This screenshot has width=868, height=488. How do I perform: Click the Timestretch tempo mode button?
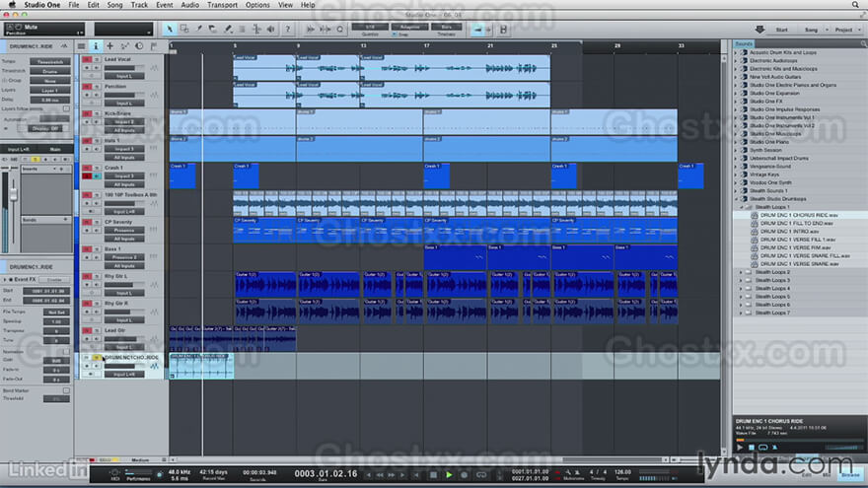coord(50,62)
